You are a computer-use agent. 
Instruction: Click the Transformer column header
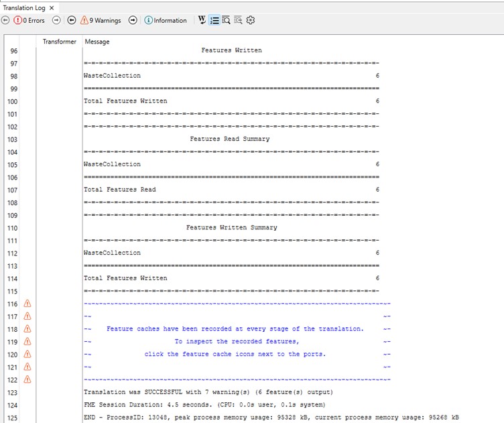59,42
